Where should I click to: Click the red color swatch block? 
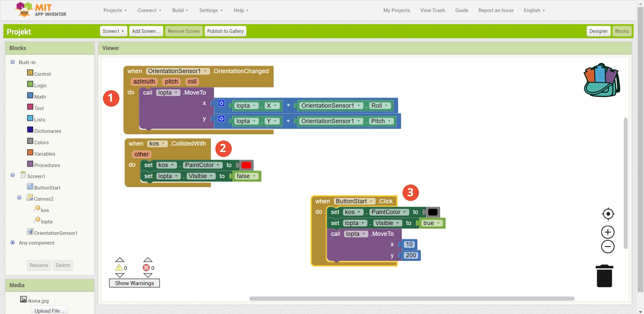pos(246,165)
